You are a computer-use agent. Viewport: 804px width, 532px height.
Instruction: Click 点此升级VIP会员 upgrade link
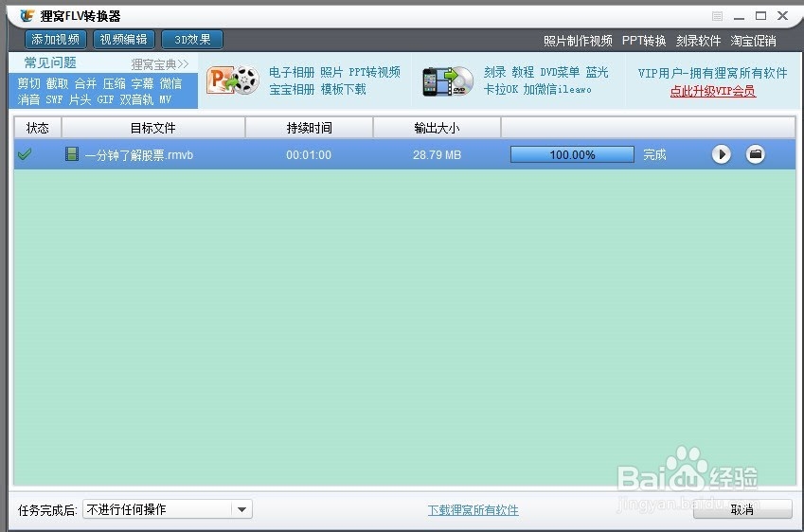pyautogui.click(x=713, y=91)
